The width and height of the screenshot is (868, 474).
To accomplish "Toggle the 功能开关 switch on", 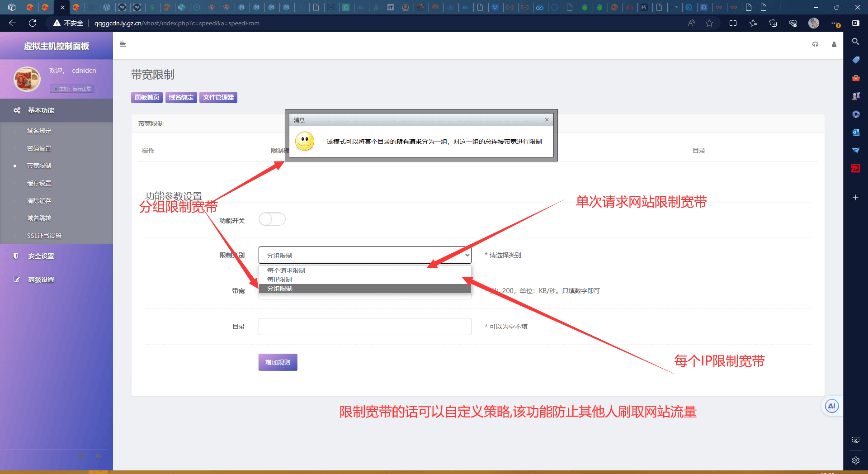I will click(x=272, y=219).
